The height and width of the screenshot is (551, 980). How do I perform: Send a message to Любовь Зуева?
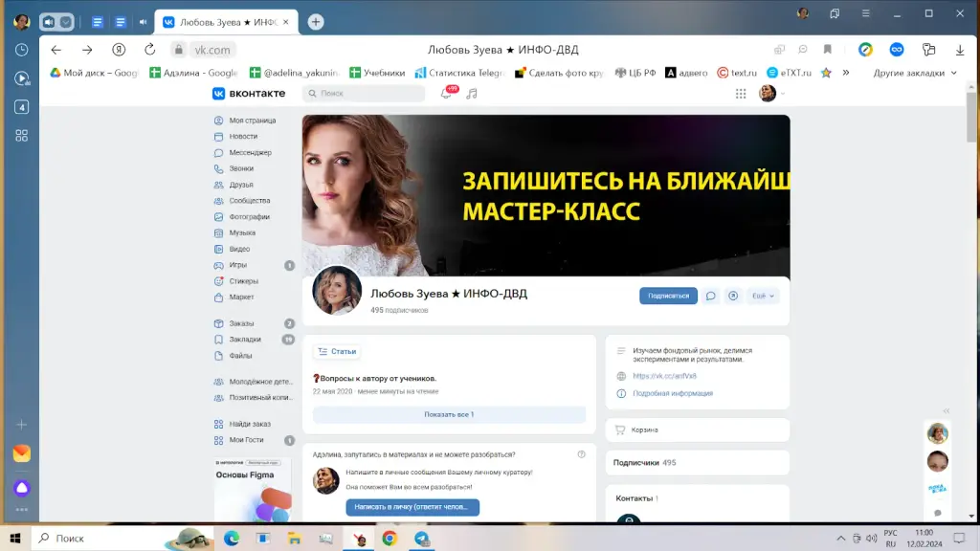click(x=711, y=297)
